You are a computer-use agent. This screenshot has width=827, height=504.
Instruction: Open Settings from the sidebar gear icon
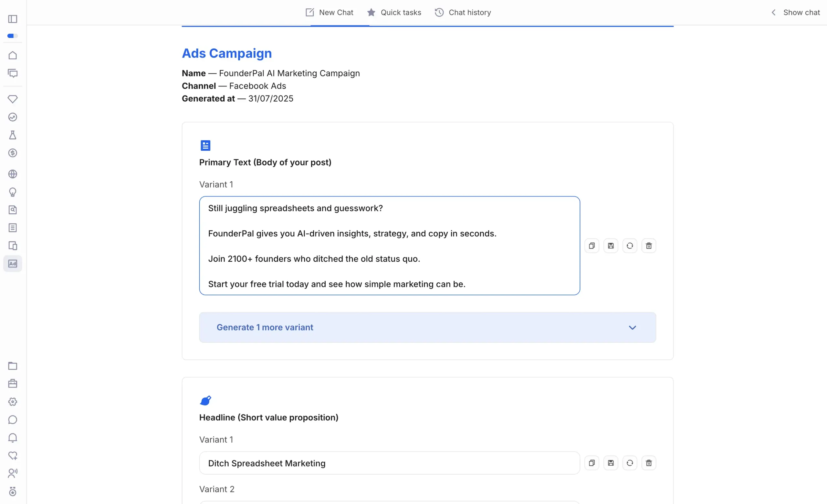(12, 402)
